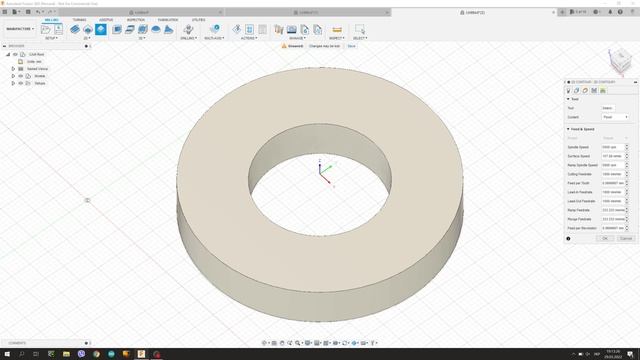Open the data panel grid icon
This screenshot has height=360, width=640.
[x=5, y=12]
